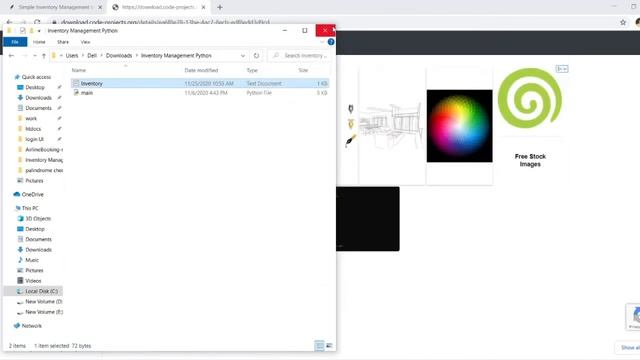The height and width of the screenshot is (360, 640).
Task: Click the Search Inventory field
Action: point(300,56)
